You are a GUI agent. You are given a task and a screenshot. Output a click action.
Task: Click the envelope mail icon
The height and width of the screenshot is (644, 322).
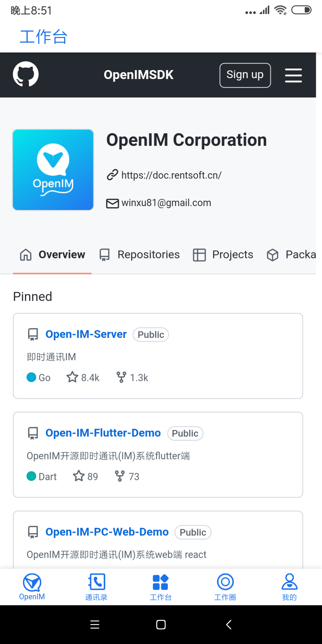113,203
